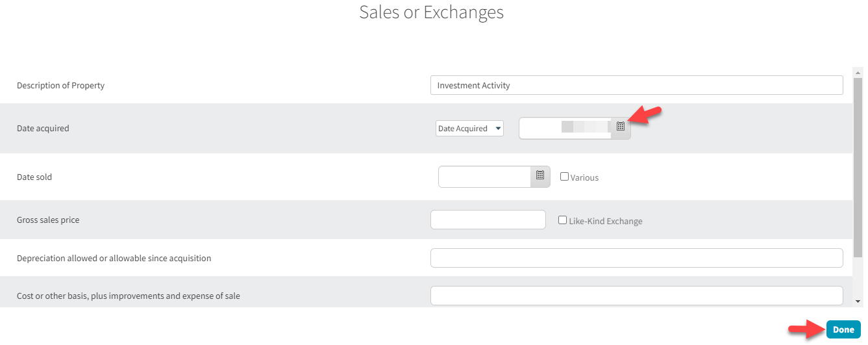Click the Depreciation allowed or allowable label

[x=114, y=258]
